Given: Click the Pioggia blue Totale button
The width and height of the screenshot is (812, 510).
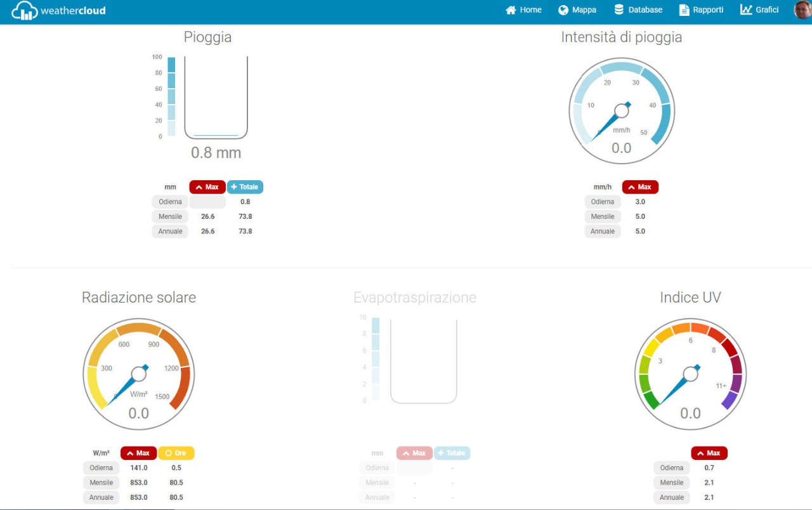Looking at the screenshot, I should coord(245,187).
